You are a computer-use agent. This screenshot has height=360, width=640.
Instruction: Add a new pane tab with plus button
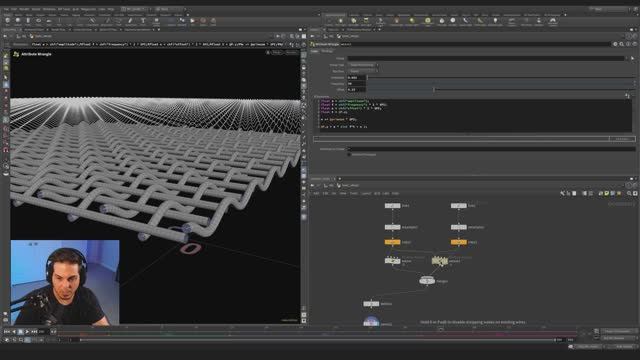(x=159, y=30)
